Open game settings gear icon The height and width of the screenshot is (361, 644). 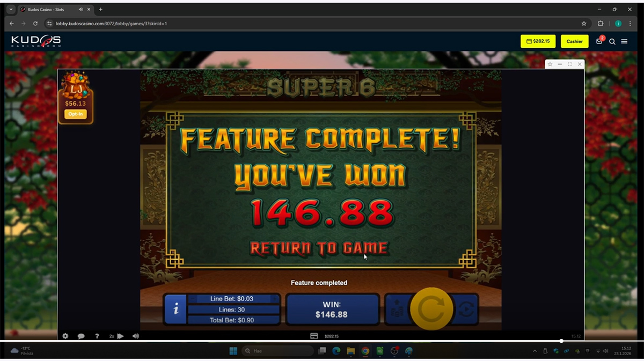(x=65, y=336)
